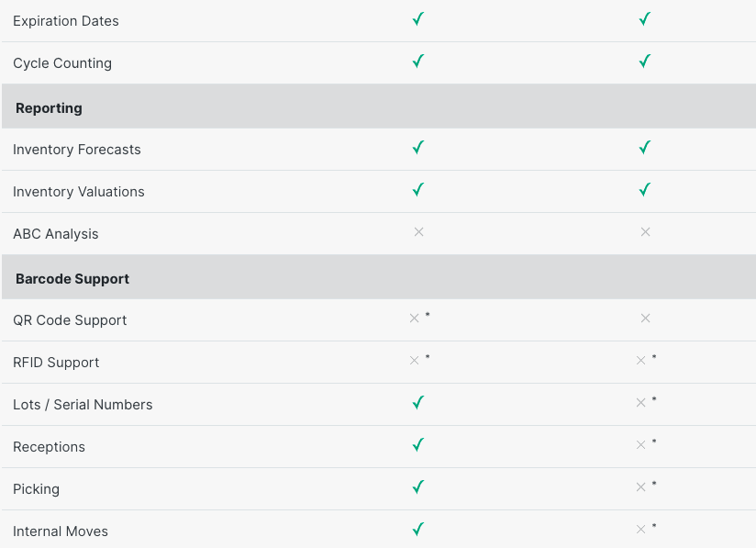Viewport: 756px width, 548px height.
Task: Select the Reporting section header
Action: (49, 108)
